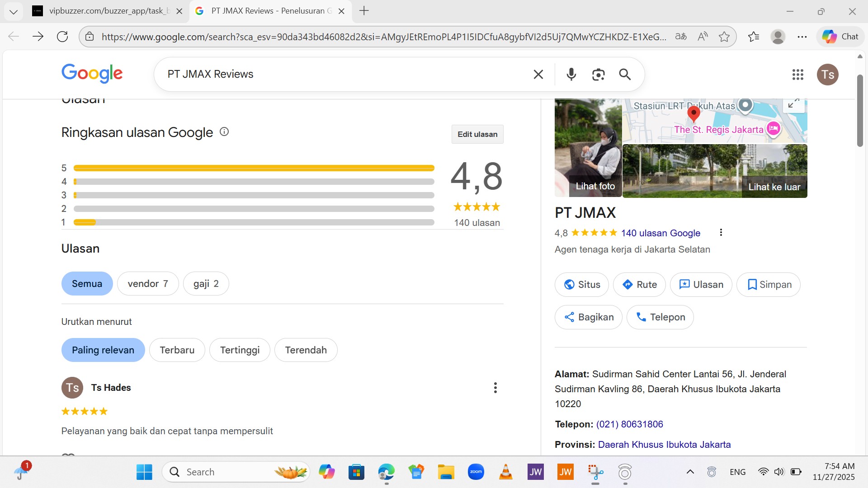The height and width of the screenshot is (488, 868).
Task: Open PT JMAX panel more options
Action: [x=721, y=233]
